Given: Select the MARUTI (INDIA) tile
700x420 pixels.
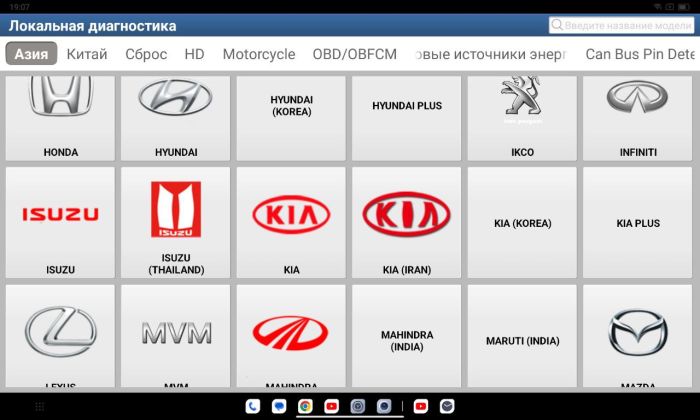Looking at the screenshot, I should click(522, 336).
